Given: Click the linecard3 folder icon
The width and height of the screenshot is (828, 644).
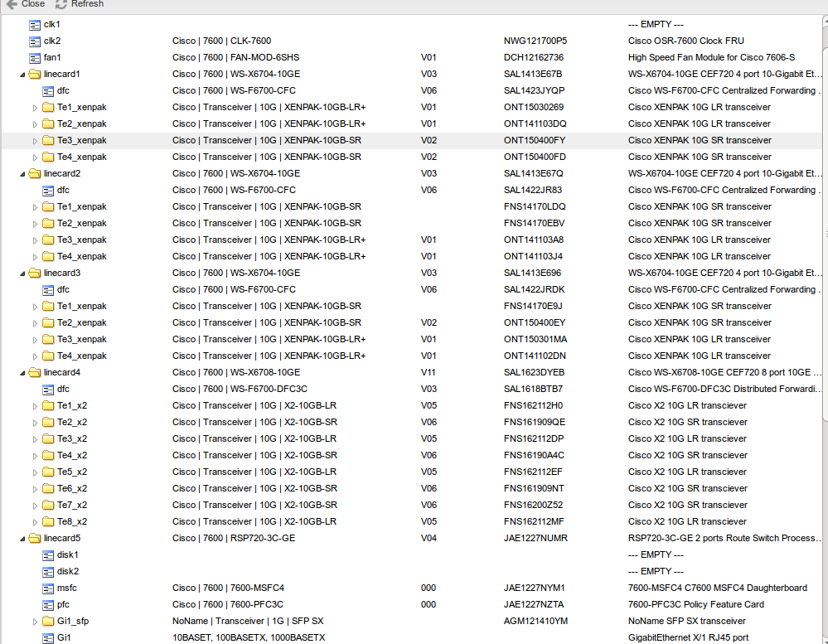Looking at the screenshot, I should 35,273.
